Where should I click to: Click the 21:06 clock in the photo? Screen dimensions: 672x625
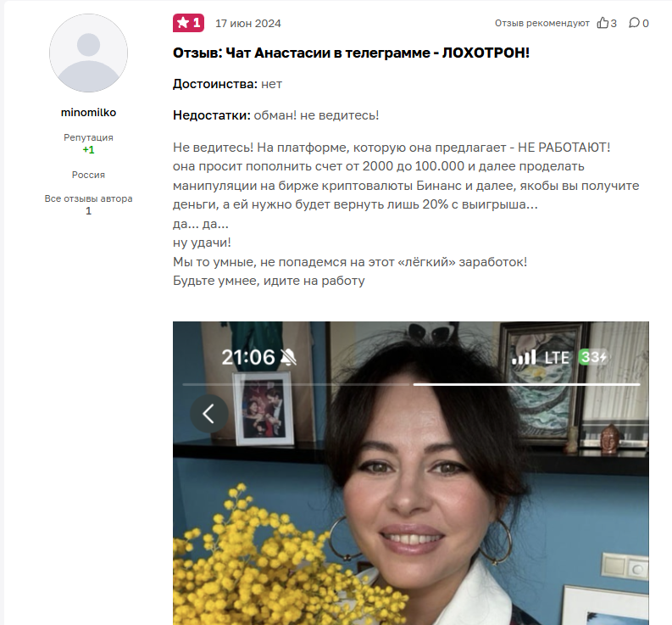(248, 357)
